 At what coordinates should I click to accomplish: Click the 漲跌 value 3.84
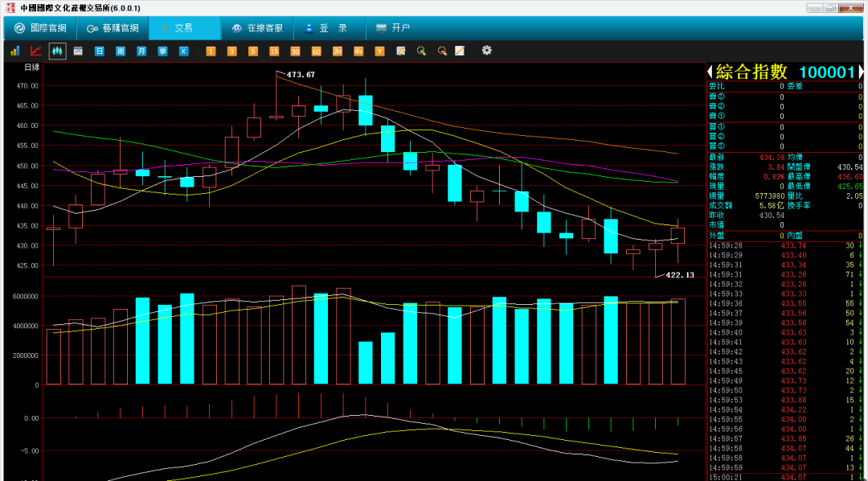click(776, 166)
